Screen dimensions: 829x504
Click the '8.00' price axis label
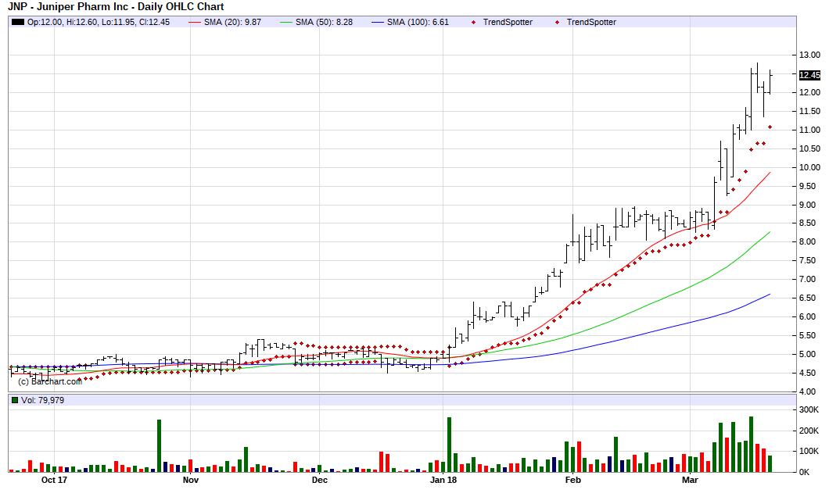tap(809, 242)
